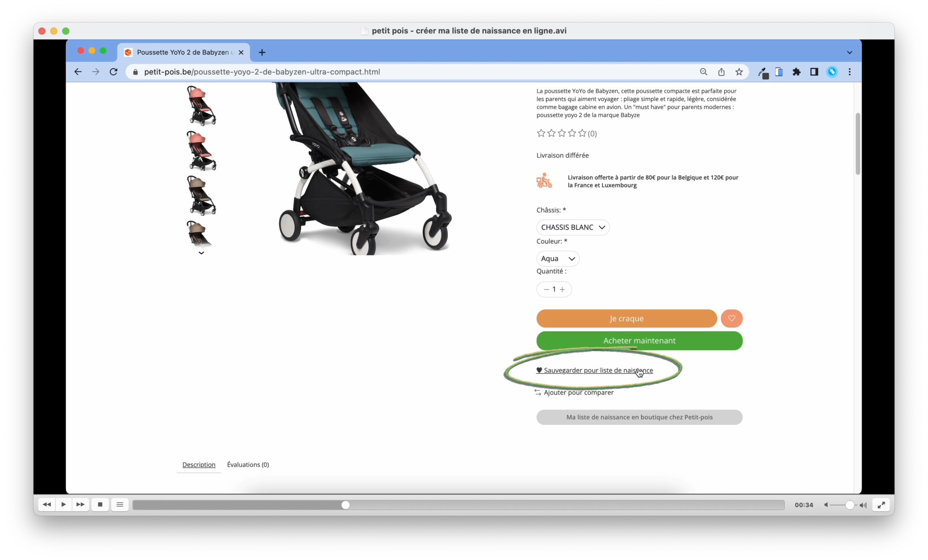Select the Évaluations tab
928x560 pixels.
(x=248, y=464)
